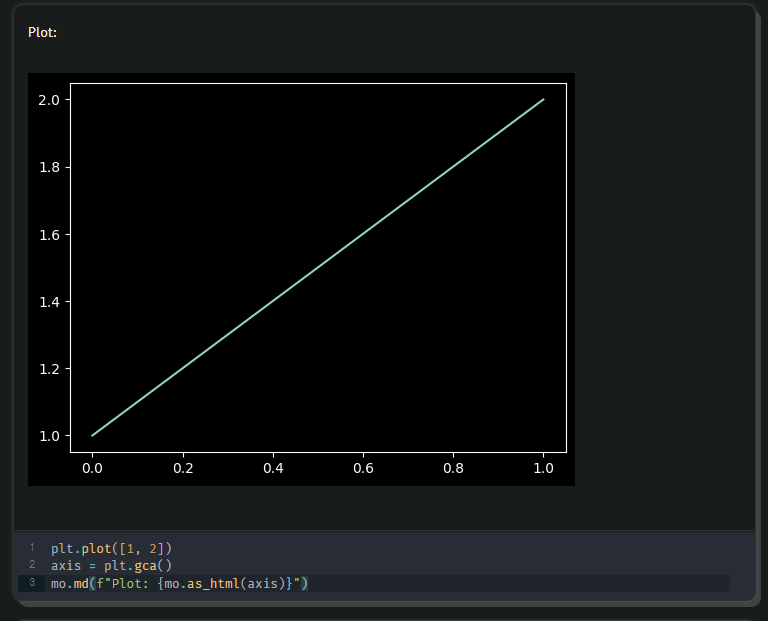Click the y-axis tick label 1.8
Viewport: 768px width, 621px height.
pyautogui.click(x=49, y=167)
